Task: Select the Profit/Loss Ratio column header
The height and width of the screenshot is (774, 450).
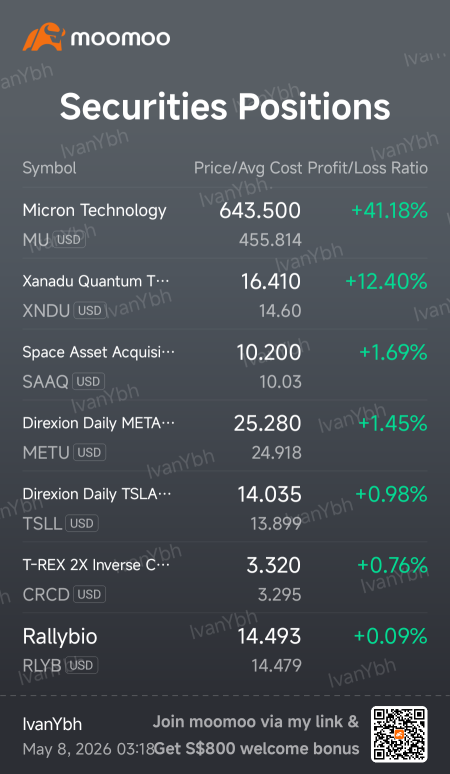Action: tap(368, 168)
